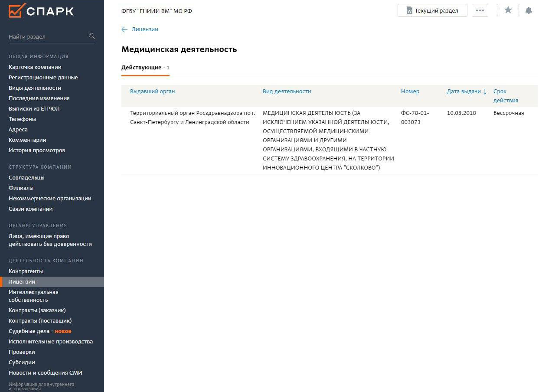Open Интеллектуальная собственность section
The image size is (555, 392).
click(x=33, y=296)
